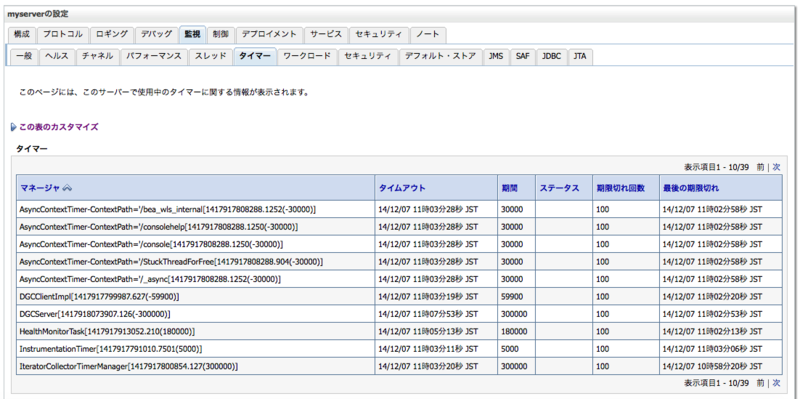Click period value 180000 in HealthMonitorTask row

(514, 331)
